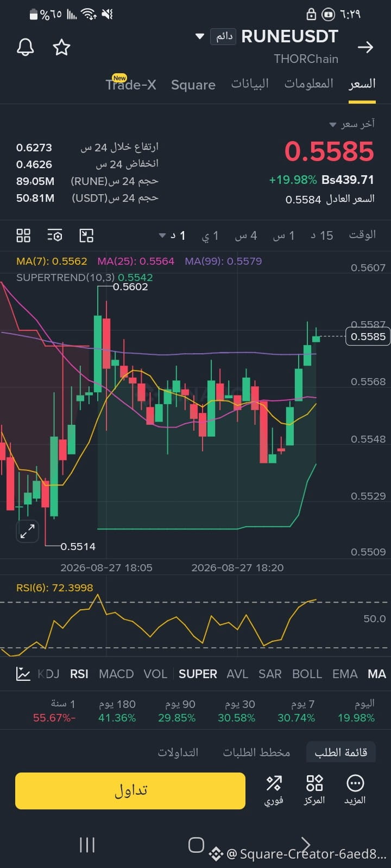
Task: Open the البيانات tab
Action: tap(250, 84)
